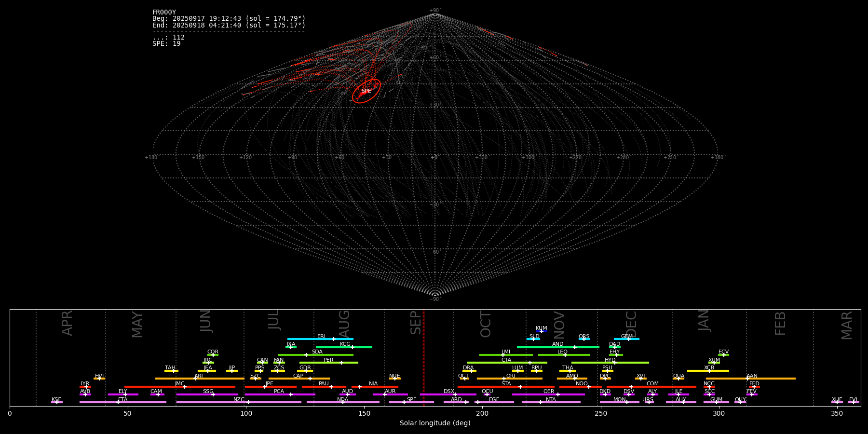868x434 pixels.
Task: Select the '...: 112' sporadic count
Action: coord(168,38)
